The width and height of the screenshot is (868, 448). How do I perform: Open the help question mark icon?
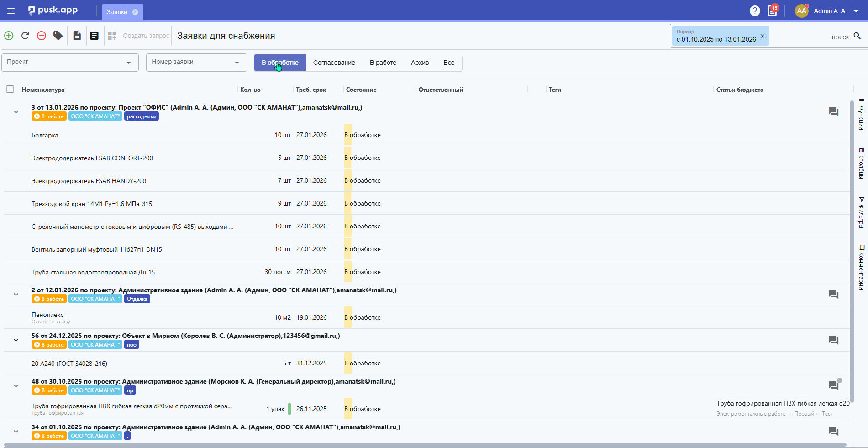tap(755, 11)
